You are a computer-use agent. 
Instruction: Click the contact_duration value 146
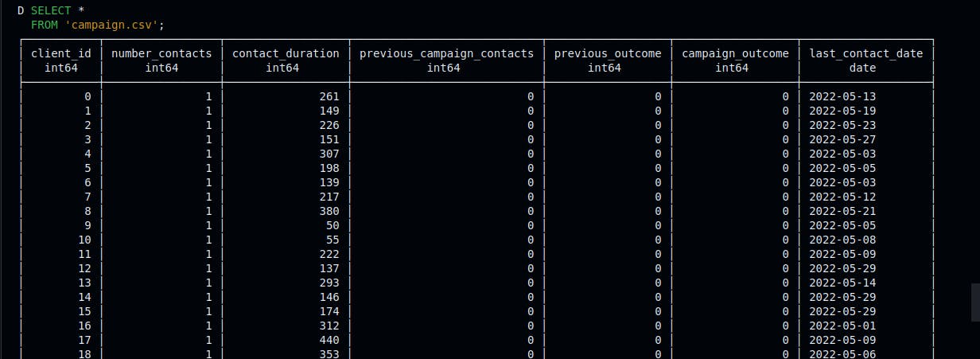[x=329, y=297]
